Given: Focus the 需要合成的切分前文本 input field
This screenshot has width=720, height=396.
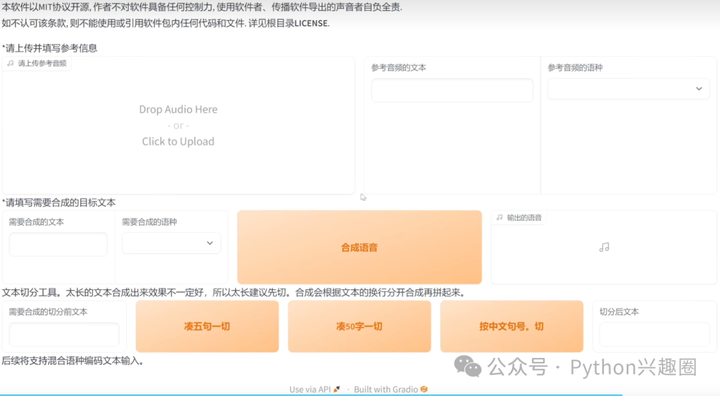Looking at the screenshot, I should 64,334.
